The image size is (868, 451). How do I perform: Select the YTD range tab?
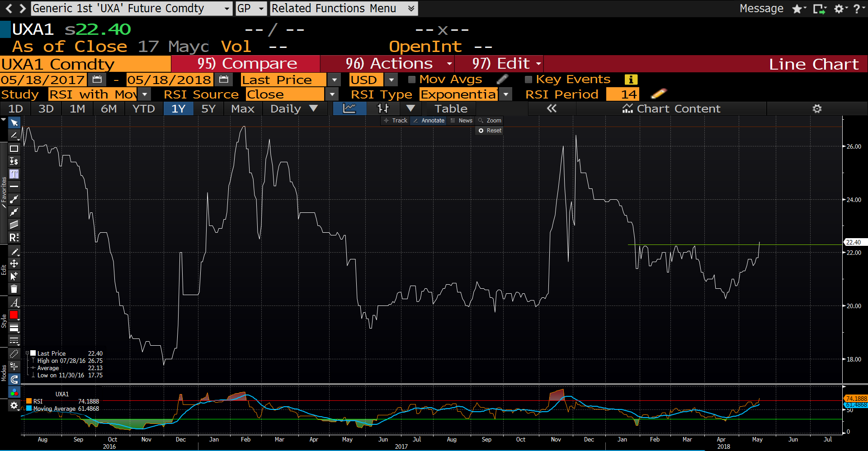[143, 108]
